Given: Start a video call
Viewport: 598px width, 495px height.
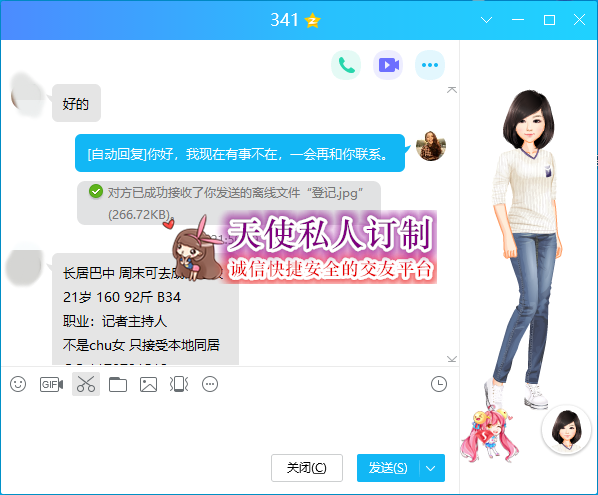Looking at the screenshot, I should pos(388,65).
